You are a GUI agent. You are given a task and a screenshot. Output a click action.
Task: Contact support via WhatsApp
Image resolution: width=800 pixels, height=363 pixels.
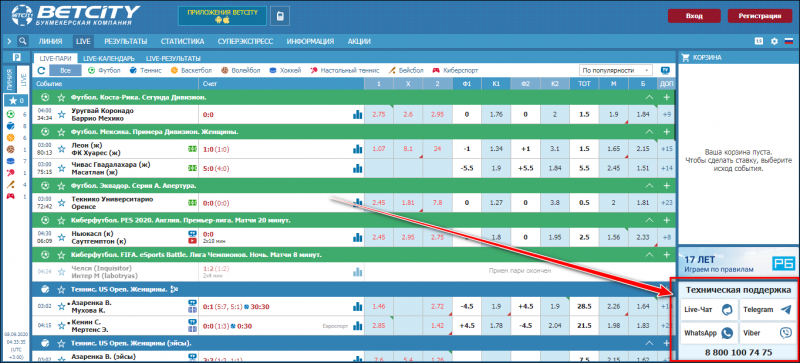point(709,333)
